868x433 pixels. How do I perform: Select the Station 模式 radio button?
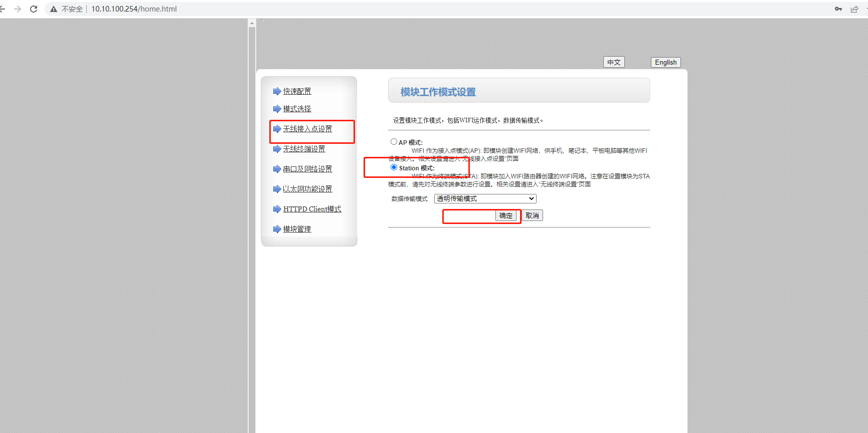pyautogui.click(x=394, y=167)
